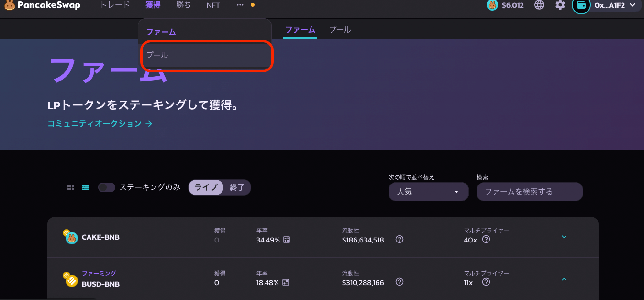Click the ファーミング label on BUSD-BNB

(x=99, y=273)
